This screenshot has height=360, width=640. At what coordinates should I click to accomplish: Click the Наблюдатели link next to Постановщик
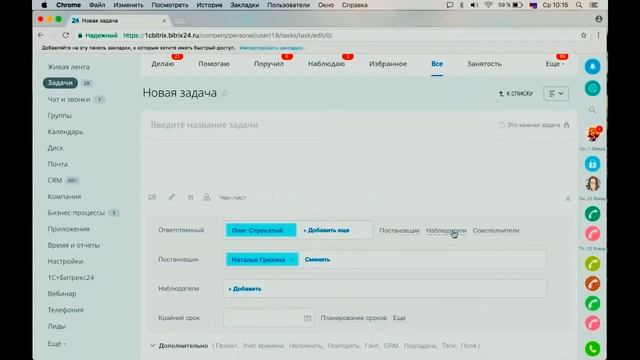[446, 231]
